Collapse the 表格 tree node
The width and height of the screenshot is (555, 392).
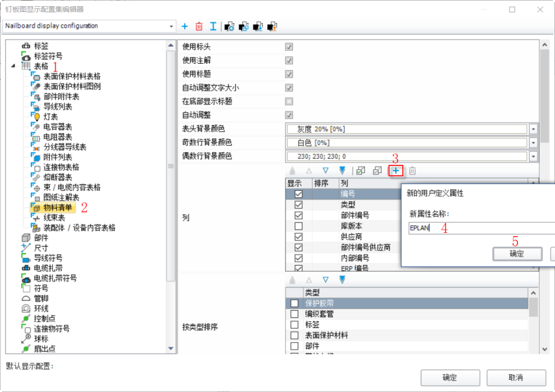[13, 66]
